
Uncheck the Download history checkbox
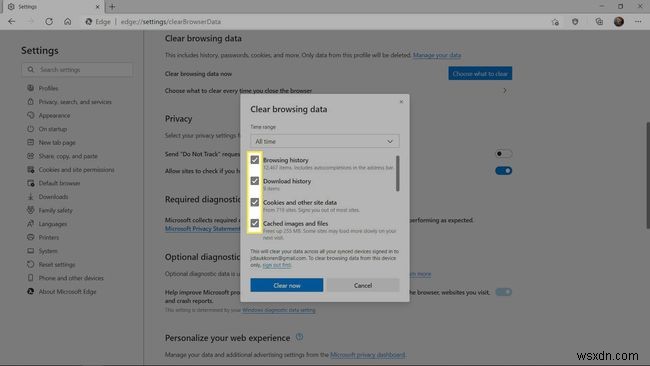click(255, 181)
